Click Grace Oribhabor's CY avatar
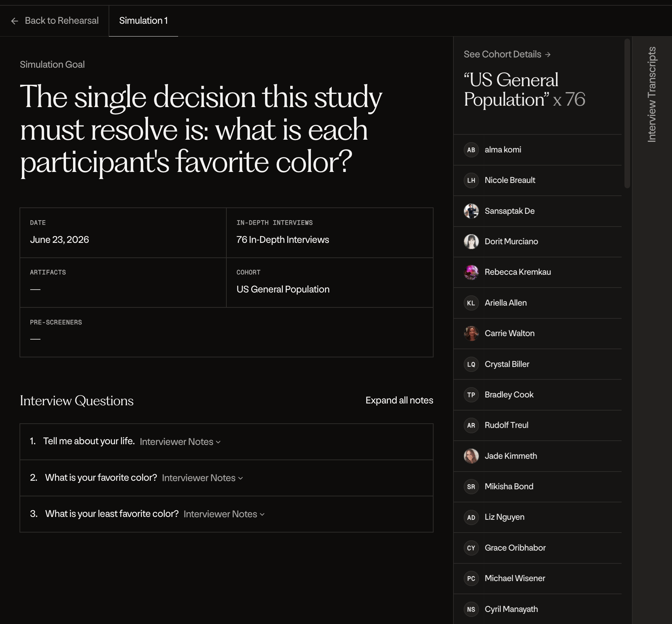 pos(471,548)
